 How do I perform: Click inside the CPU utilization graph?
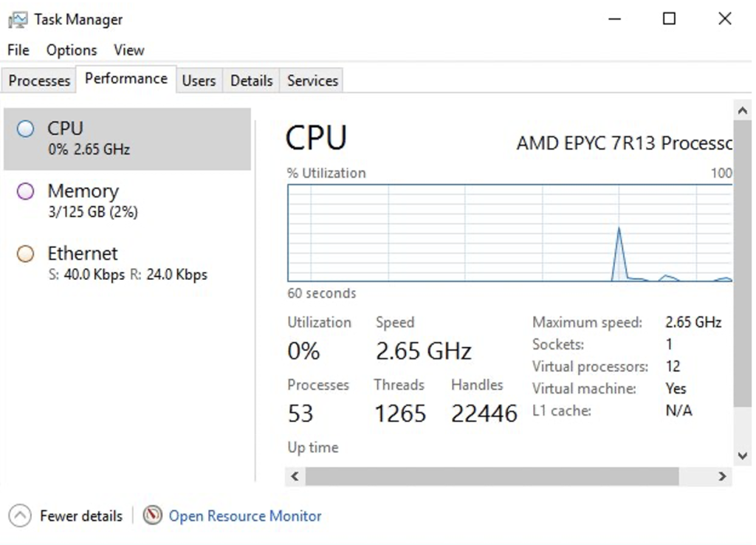(x=509, y=233)
